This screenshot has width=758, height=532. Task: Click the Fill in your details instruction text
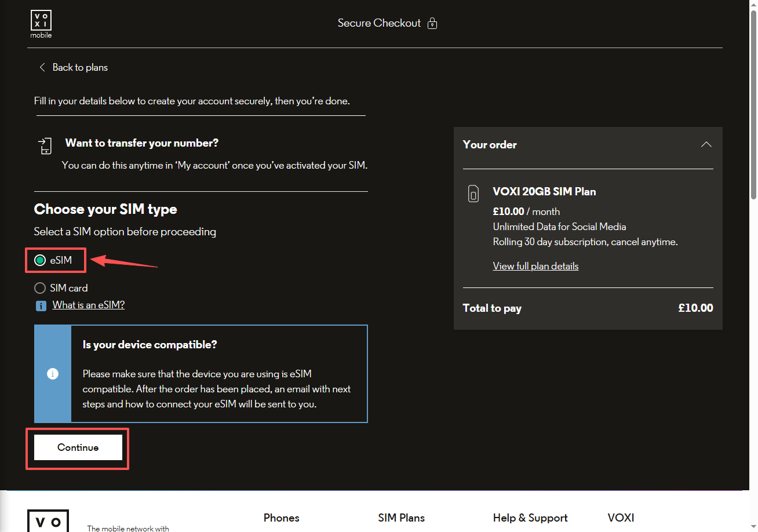192,101
